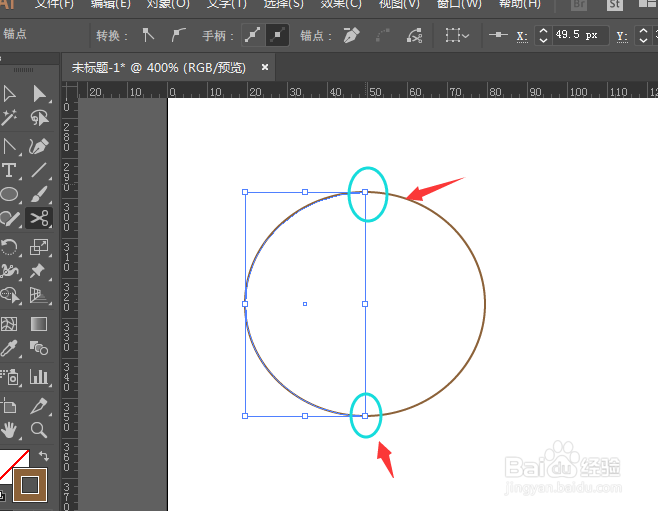Viewport: 658px width, 511px height.
Task: Select the Ellipse tool
Action: click(9, 195)
